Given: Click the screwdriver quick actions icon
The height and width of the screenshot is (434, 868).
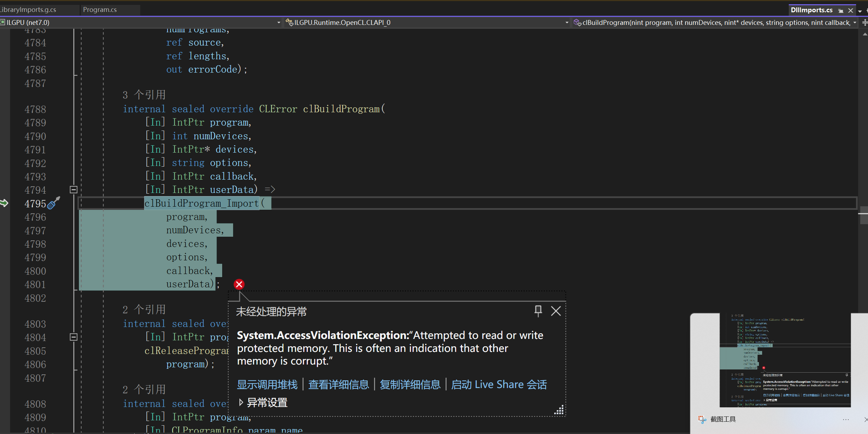Looking at the screenshot, I should (x=53, y=203).
